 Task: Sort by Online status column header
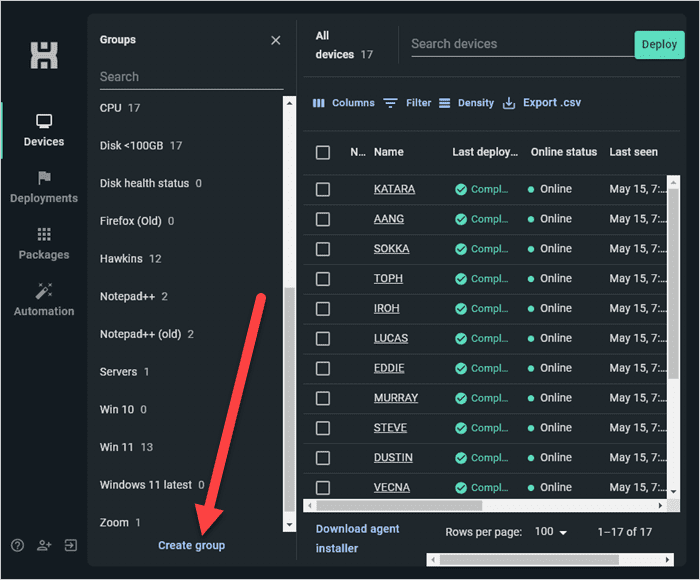tap(564, 152)
